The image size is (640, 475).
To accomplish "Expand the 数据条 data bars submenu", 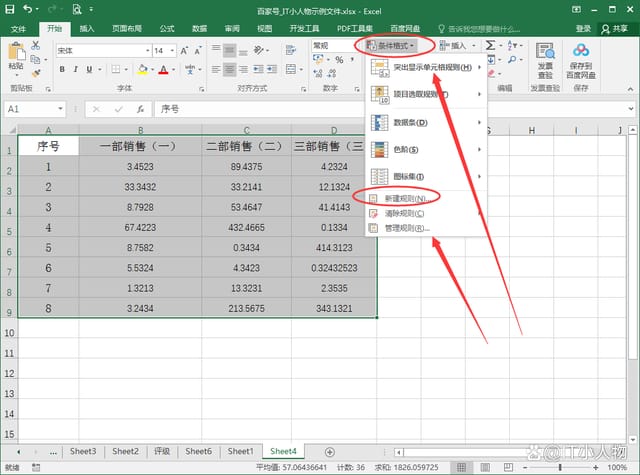I will [x=427, y=122].
